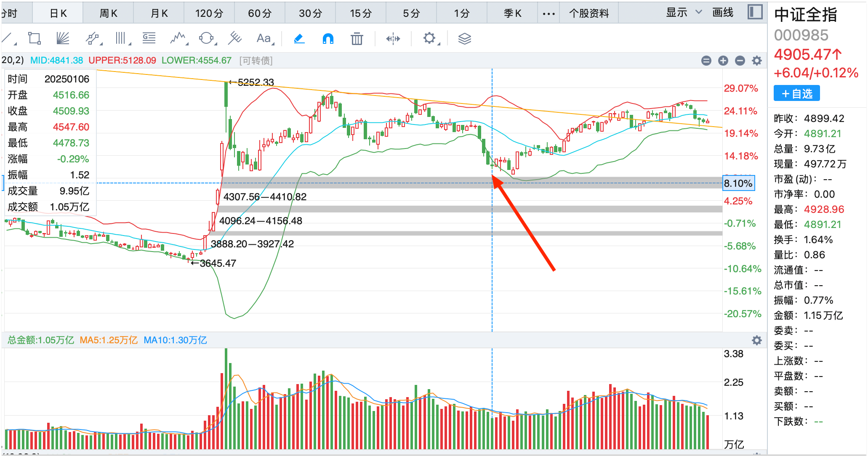The image size is (868, 456).
Task: Toggle the blue eraser highlight tool
Action: (x=299, y=39)
